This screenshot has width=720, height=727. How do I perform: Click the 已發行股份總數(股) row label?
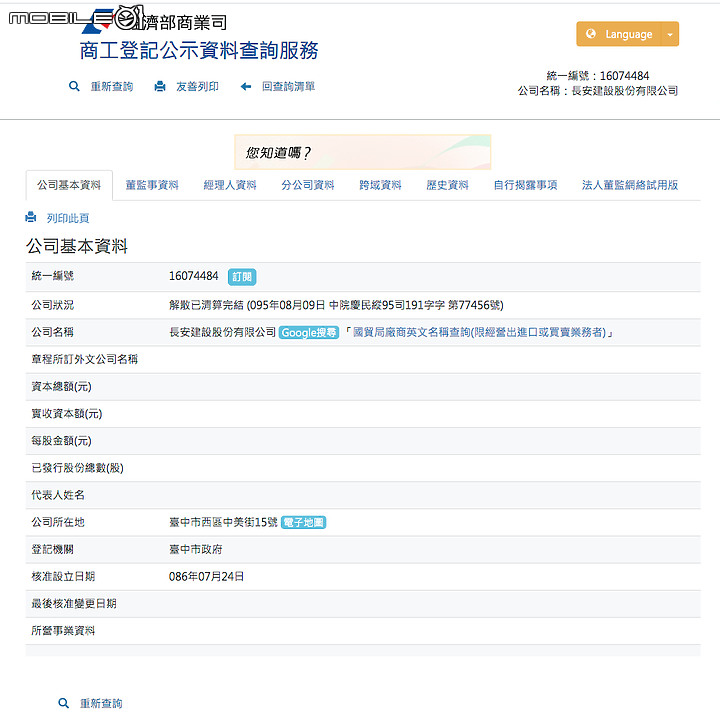click(77, 468)
